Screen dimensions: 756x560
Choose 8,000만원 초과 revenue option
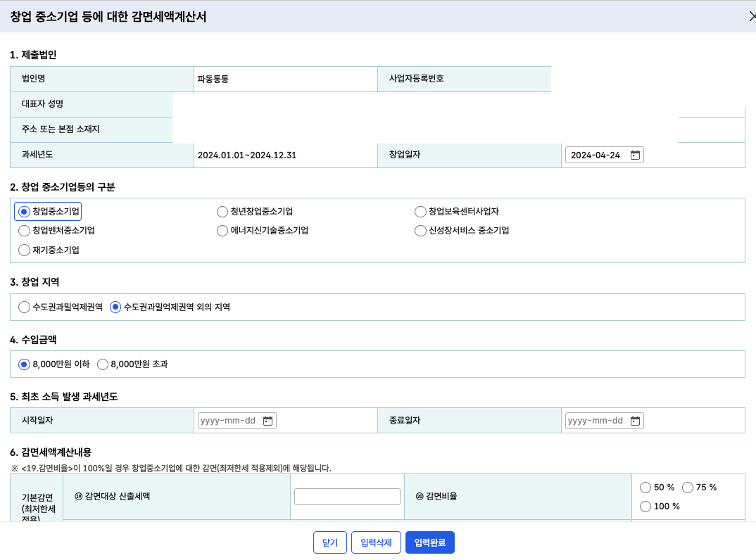point(103,364)
